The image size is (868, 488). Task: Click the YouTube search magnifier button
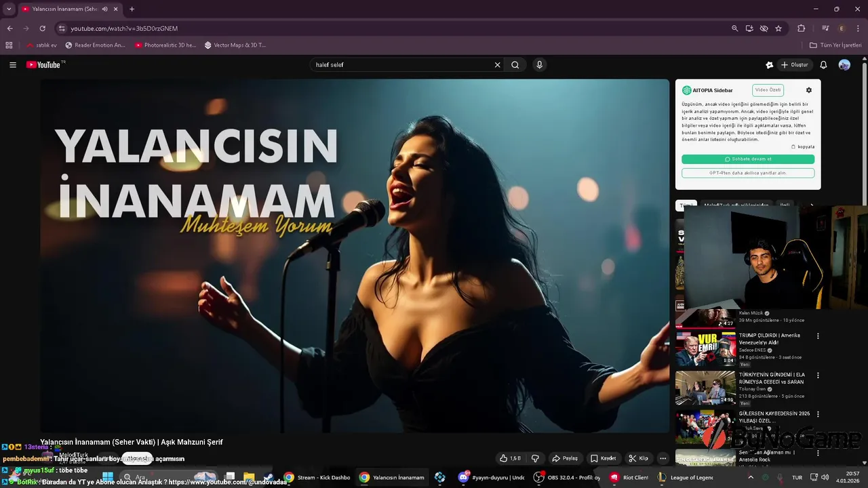(515, 65)
